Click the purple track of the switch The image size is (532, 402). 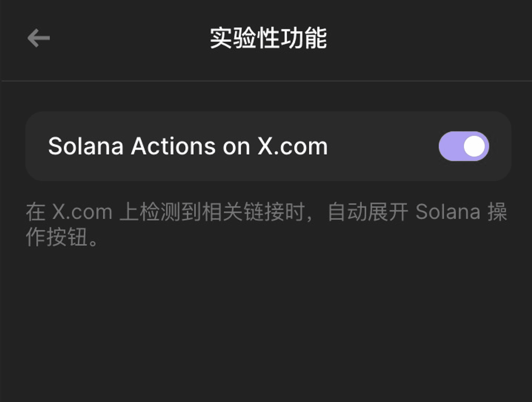click(451, 146)
